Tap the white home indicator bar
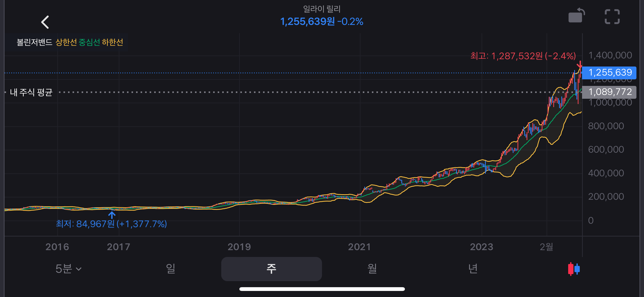The image size is (644, 297). tap(322, 289)
